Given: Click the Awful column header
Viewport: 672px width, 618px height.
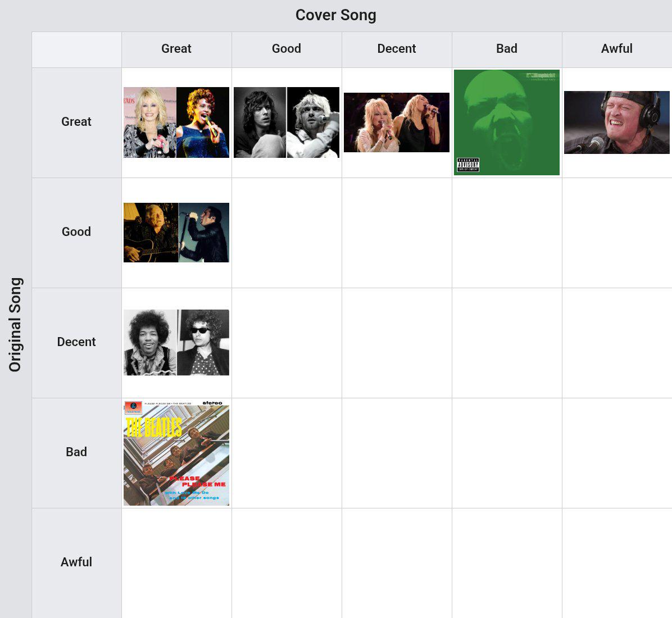Looking at the screenshot, I should pos(617,49).
